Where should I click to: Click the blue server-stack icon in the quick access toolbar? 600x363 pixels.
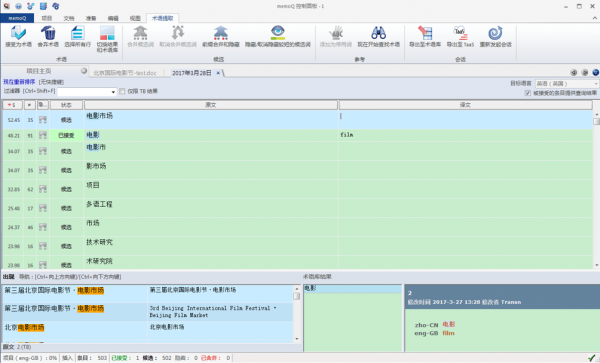pyautogui.click(x=43, y=6)
